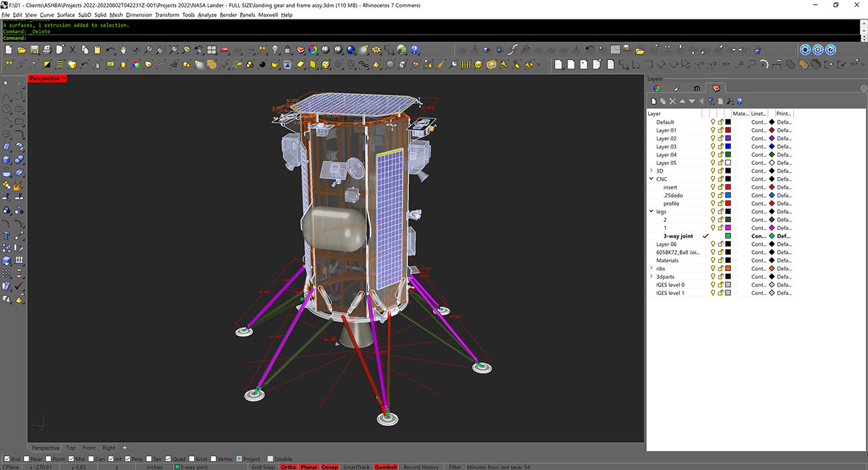This screenshot has height=470, width=868.
Task: Toggle Ortho in the status bar
Action: click(288, 467)
